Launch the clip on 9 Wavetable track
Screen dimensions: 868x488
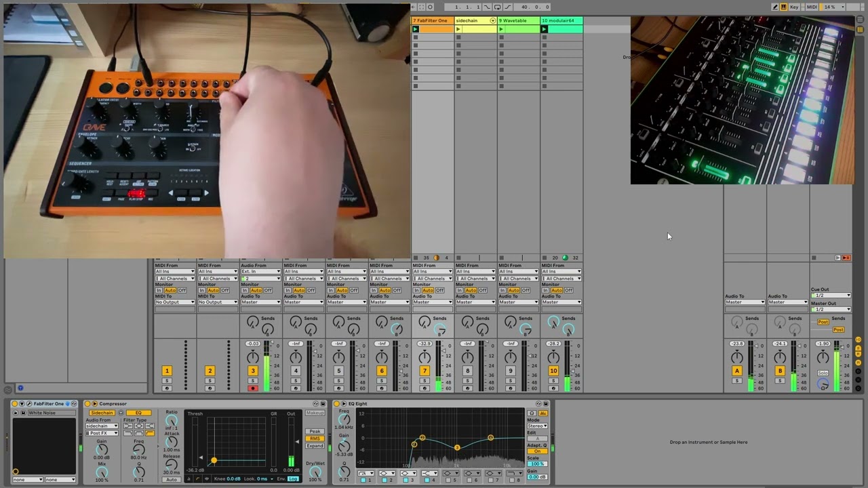(x=501, y=29)
